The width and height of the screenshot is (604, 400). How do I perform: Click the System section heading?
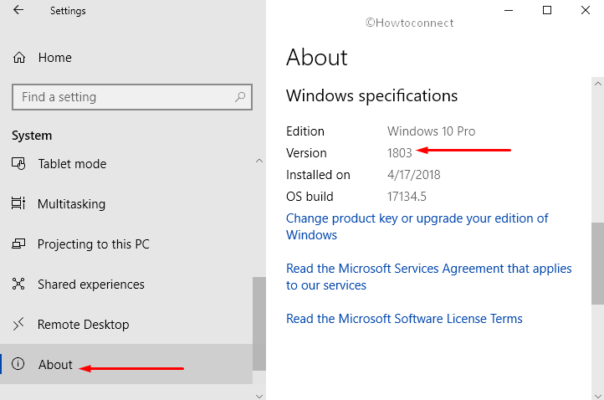tap(32, 136)
